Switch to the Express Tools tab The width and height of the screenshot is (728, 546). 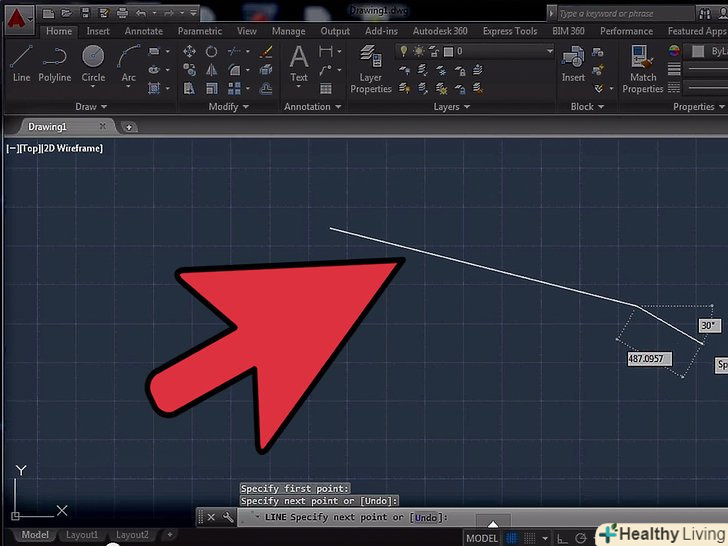(x=510, y=31)
